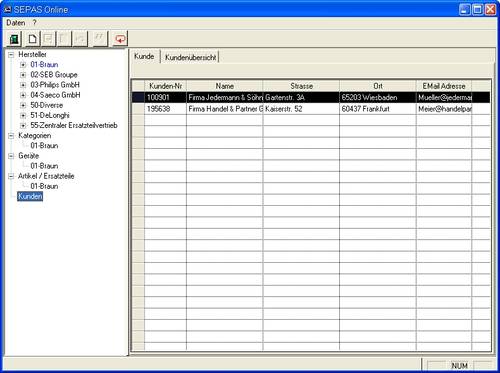Expand the 03-Philips GmbH node
The image size is (500, 373).
pos(23,85)
